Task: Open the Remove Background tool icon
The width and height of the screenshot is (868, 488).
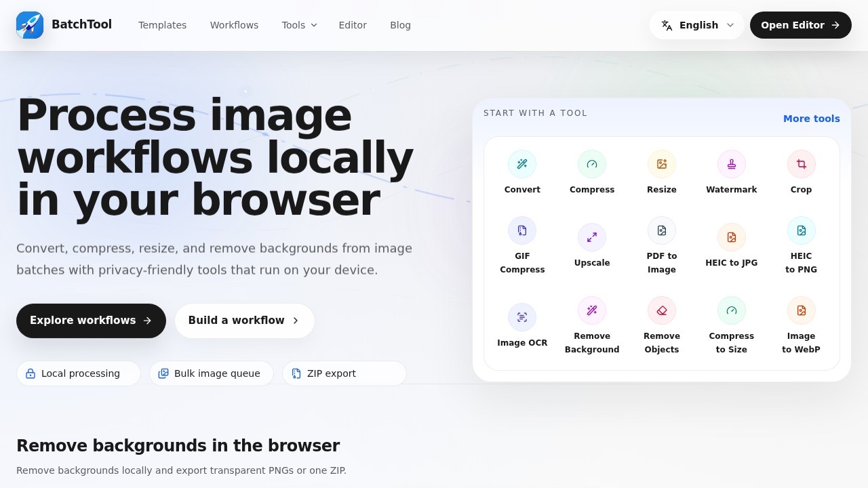Action: pyautogui.click(x=592, y=310)
